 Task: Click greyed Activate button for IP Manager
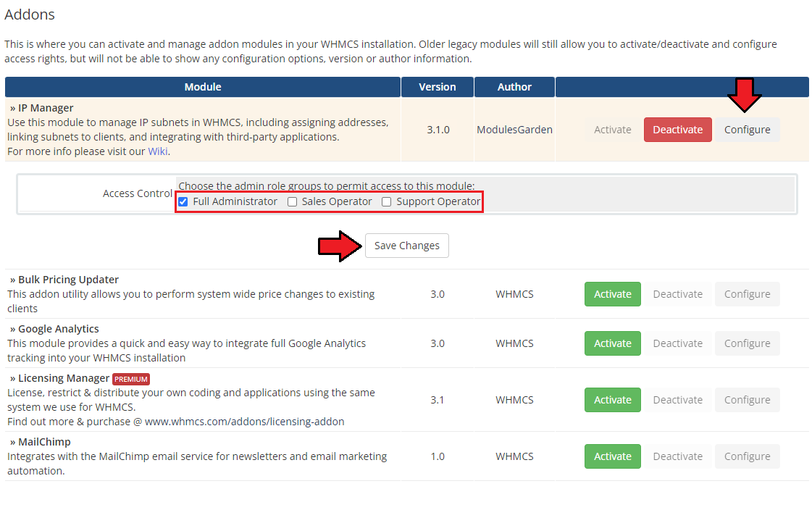point(612,130)
